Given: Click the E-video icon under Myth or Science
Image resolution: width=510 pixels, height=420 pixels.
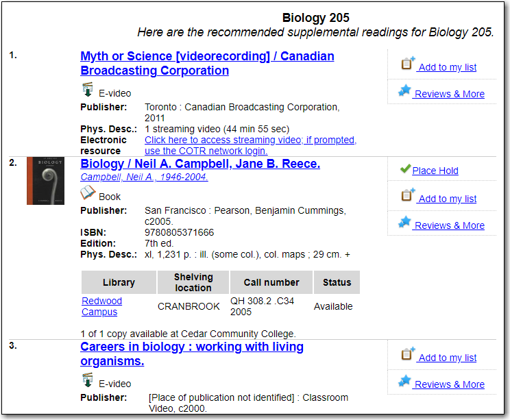Looking at the screenshot, I should pos(88,90).
